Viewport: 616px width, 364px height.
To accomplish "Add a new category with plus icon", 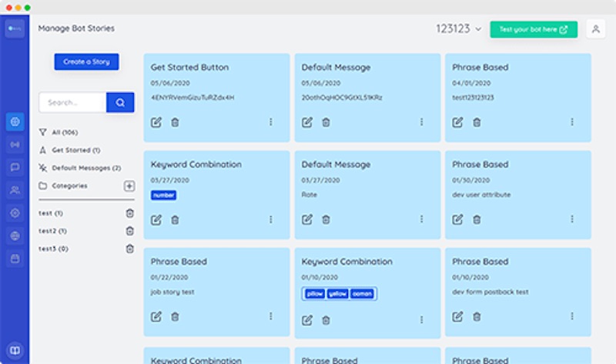I will [129, 185].
